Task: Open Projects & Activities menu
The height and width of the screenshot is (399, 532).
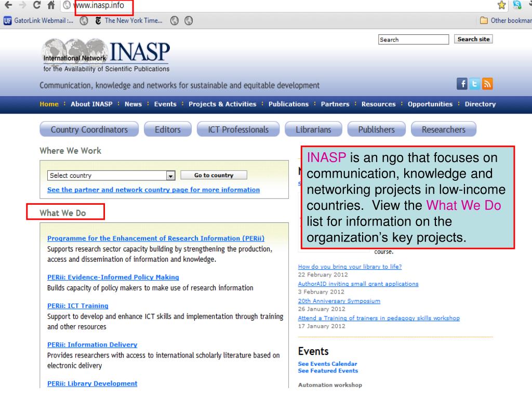Action: 222,104
